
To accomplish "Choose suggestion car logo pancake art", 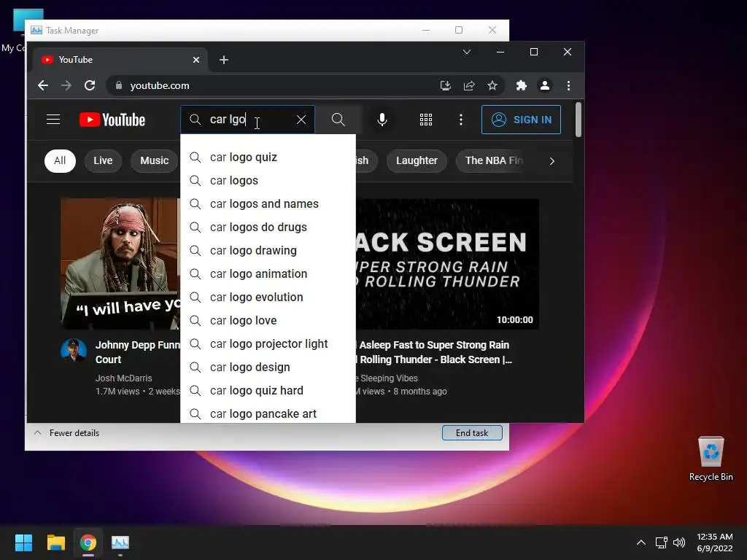I will 268,413.
